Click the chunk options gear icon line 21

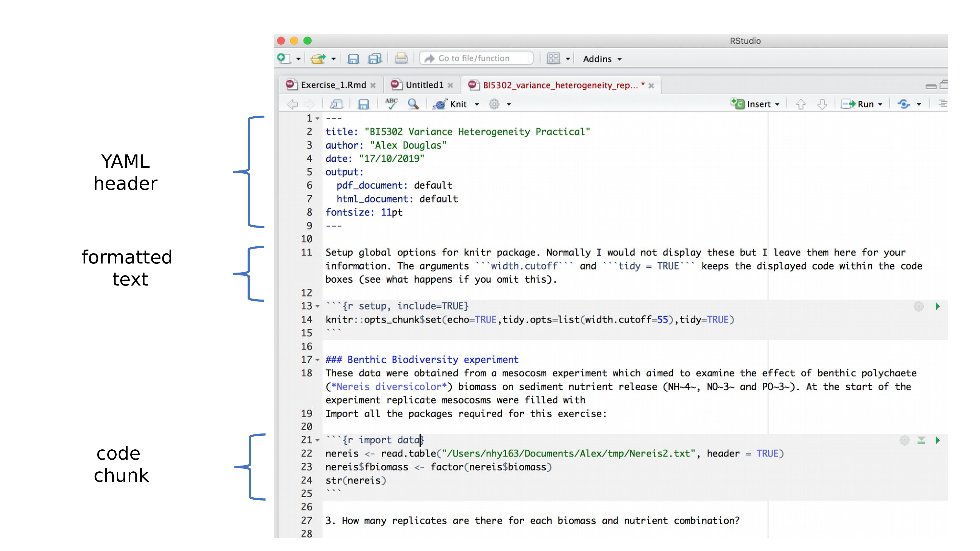[x=904, y=441]
